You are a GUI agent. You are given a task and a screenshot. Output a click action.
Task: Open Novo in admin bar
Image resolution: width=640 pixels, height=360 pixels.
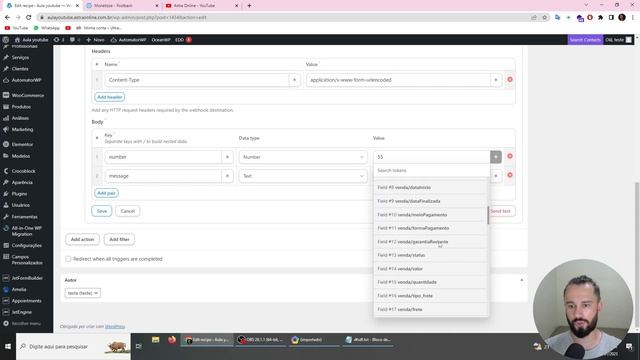pos(95,40)
